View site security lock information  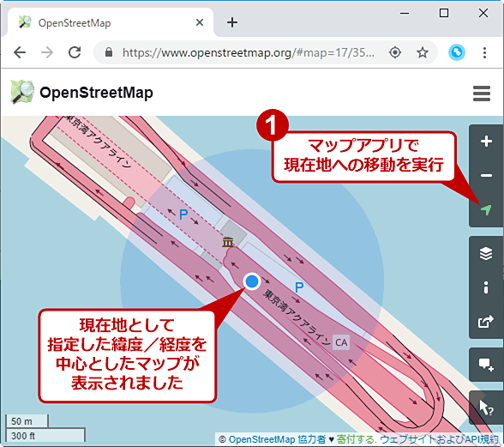(109, 52)
